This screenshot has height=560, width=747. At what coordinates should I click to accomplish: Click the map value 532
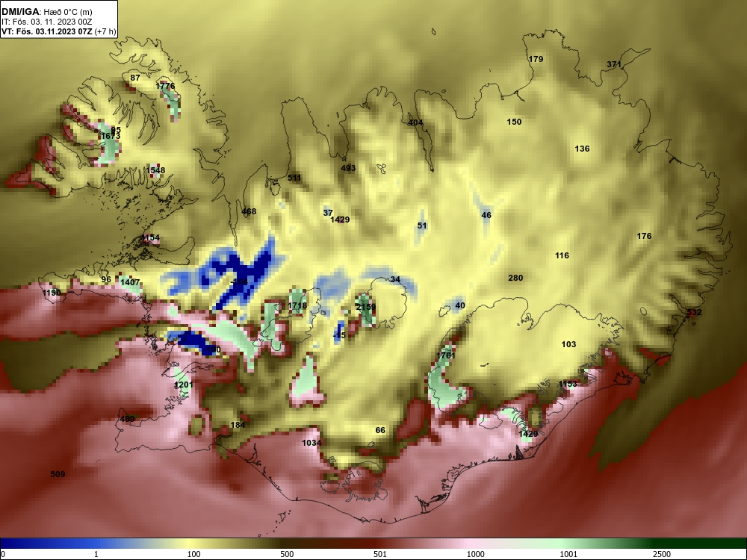coord(695,312)
